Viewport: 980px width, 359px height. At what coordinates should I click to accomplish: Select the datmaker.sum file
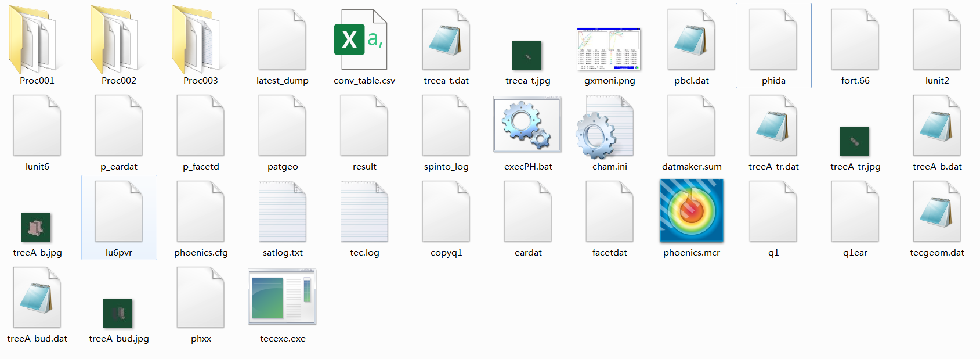click(691, 127)
